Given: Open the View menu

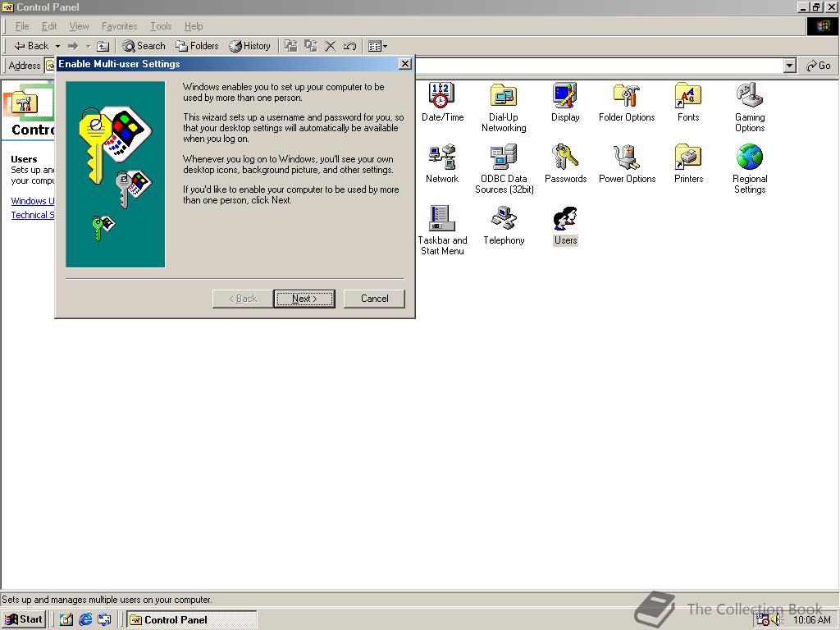Looking at the screenshot, I should pos(79,26).
